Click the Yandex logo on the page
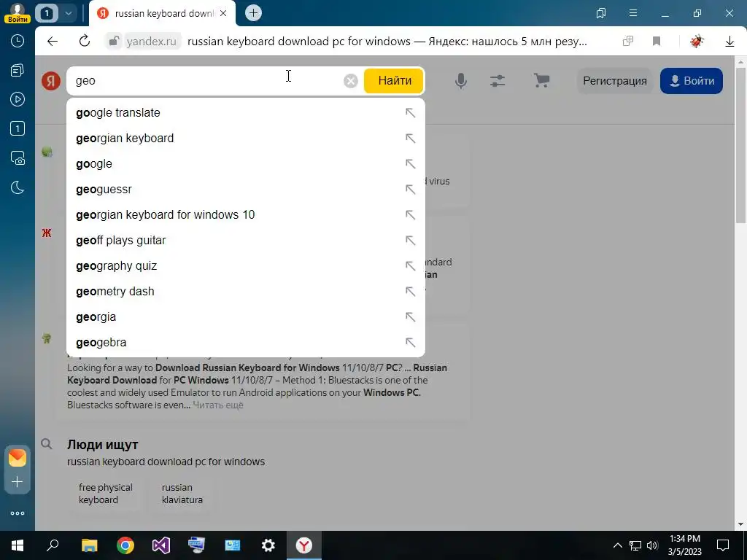Image resolution: width=747 pixels, height=560 pixels. [x=51, y=81]
